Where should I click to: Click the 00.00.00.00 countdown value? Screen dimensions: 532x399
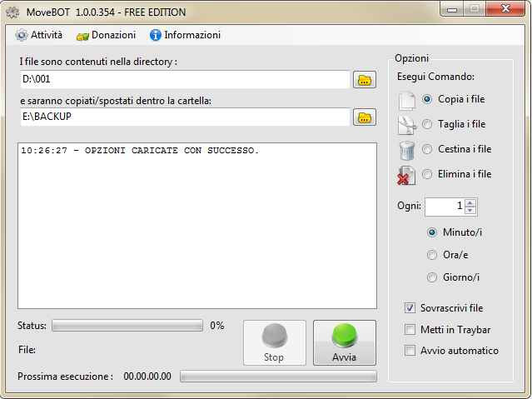[x=147, y=377]
